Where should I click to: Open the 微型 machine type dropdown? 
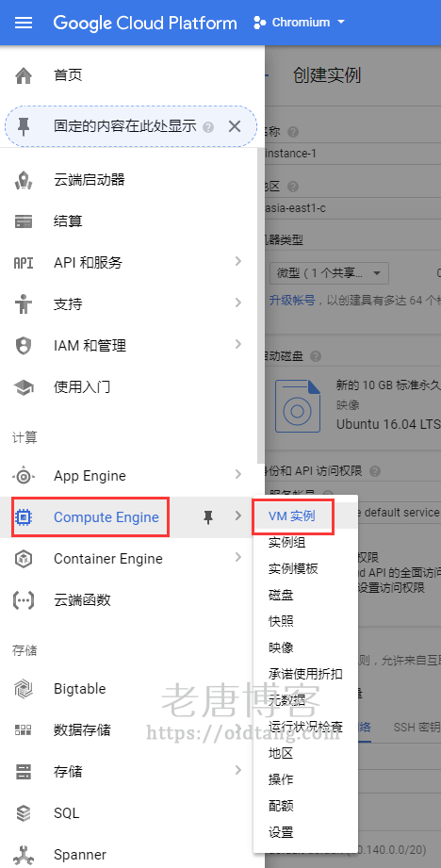click(x=329, y=273)
